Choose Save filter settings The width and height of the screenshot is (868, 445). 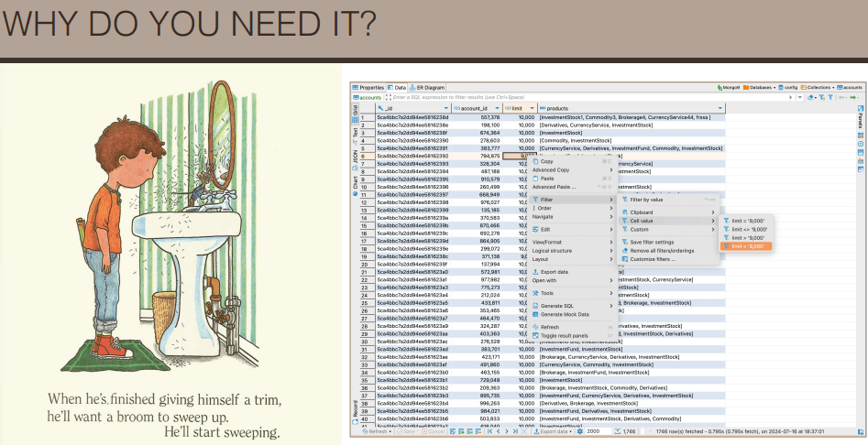click(x=668, y=242)
